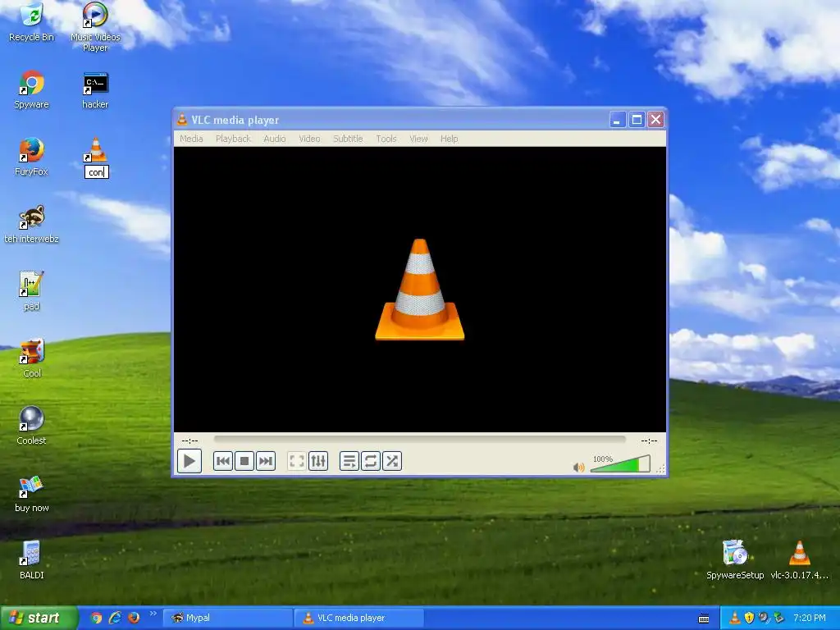Select the BALDI calculator shortcut
This screenshot has height=630, width=840.
pos(32,560)
